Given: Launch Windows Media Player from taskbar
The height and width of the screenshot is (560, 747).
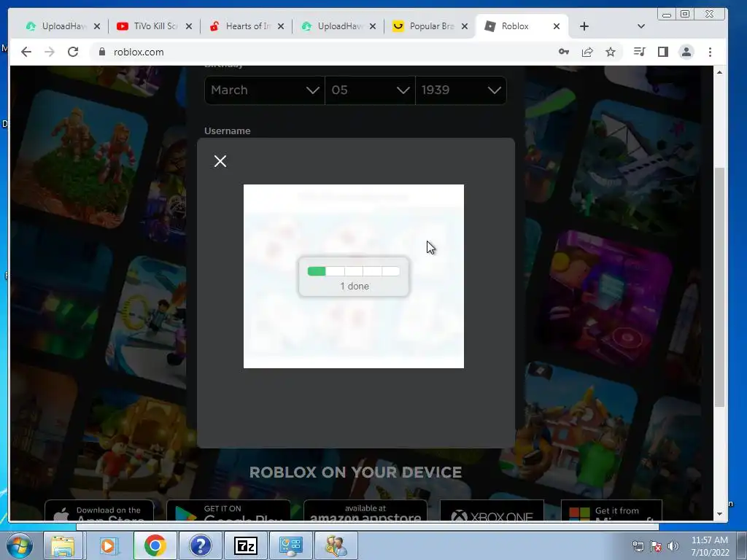Looking at the screenshot, I should pyautogui.click(x=109, y=545).
